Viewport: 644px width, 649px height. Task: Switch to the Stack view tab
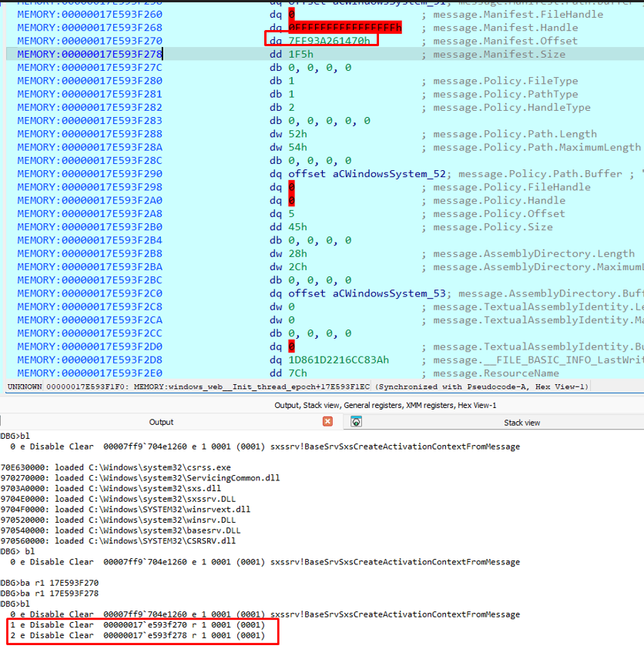[x=522, y=423]
